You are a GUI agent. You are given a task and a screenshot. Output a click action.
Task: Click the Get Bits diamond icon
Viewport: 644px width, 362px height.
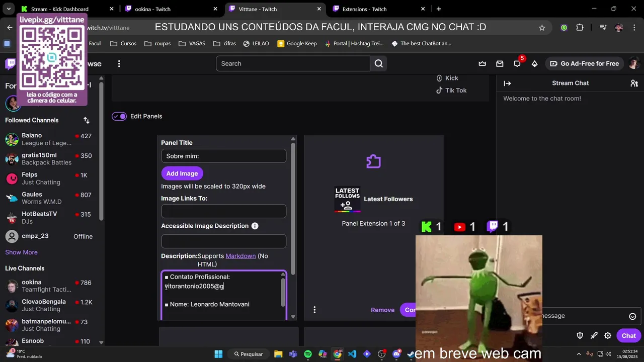pos(534,64)
